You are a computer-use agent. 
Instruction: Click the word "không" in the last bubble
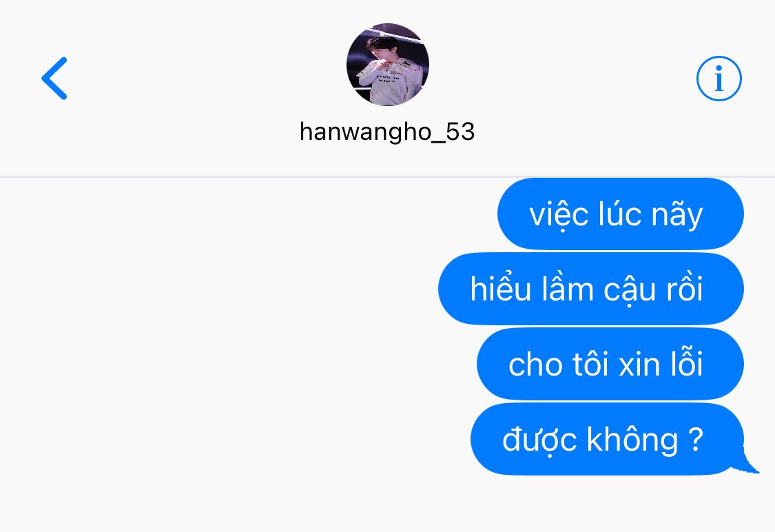(632, 439)
